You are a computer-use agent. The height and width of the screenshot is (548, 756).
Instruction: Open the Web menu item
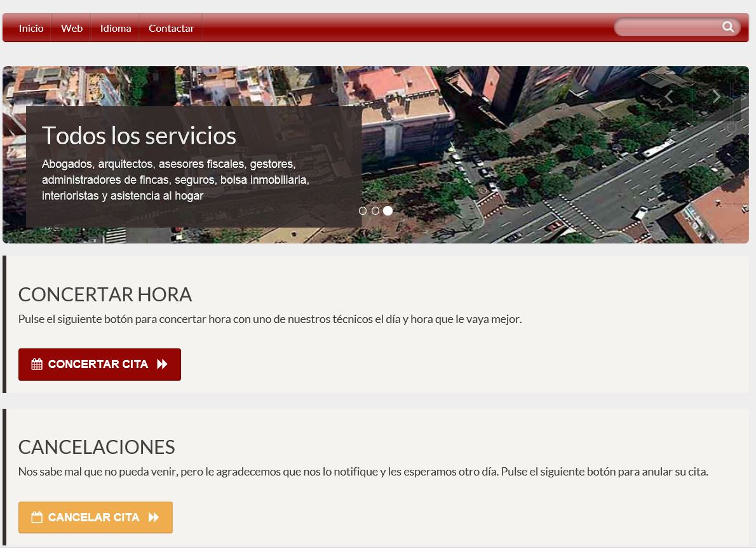pos(72,28)
